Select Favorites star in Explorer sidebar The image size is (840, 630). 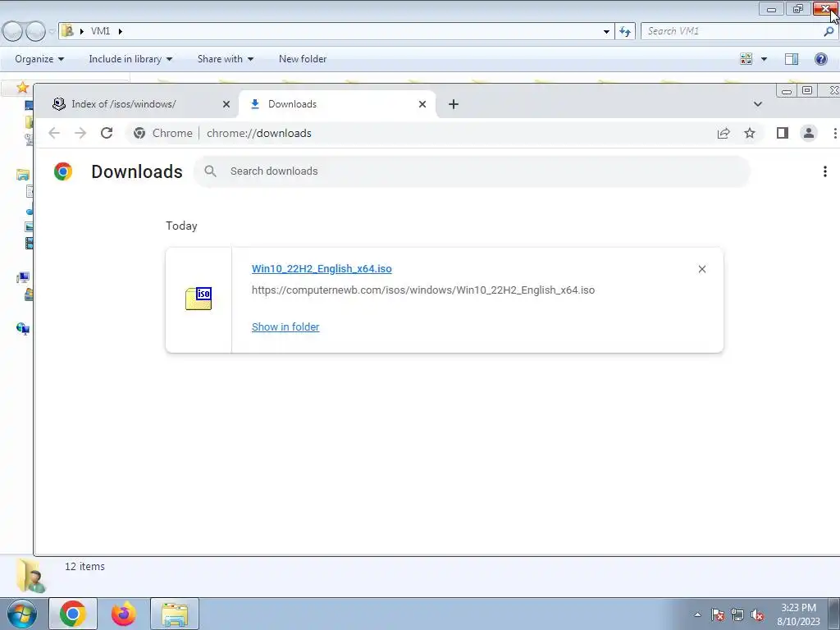point(22,87)
